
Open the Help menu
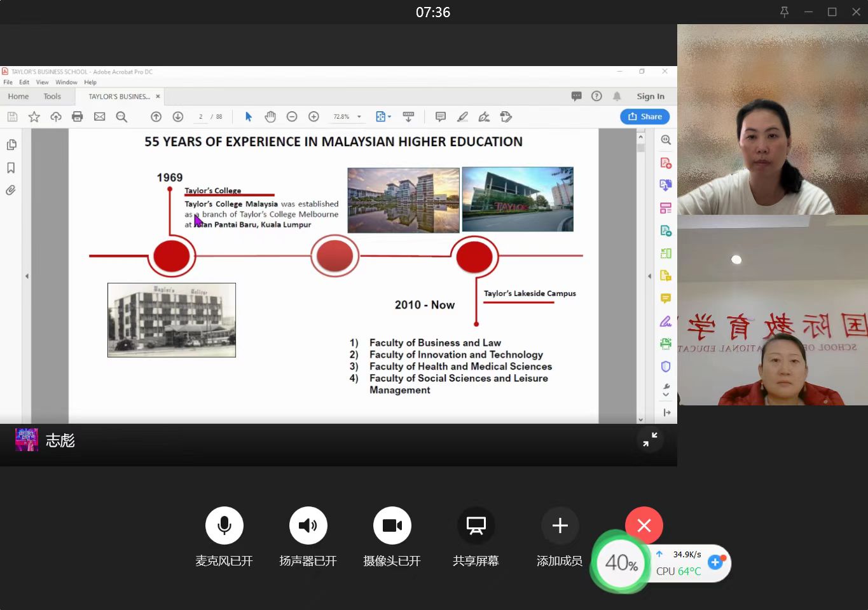[x=90, y=82]
